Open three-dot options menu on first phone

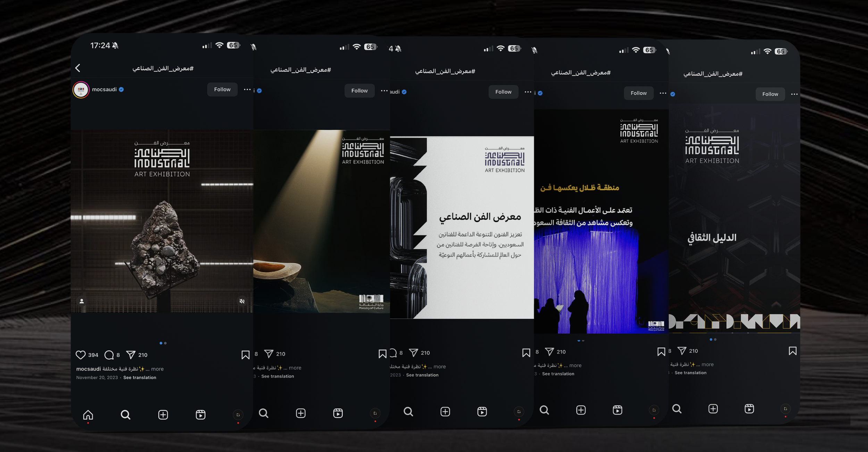(247, 90)
